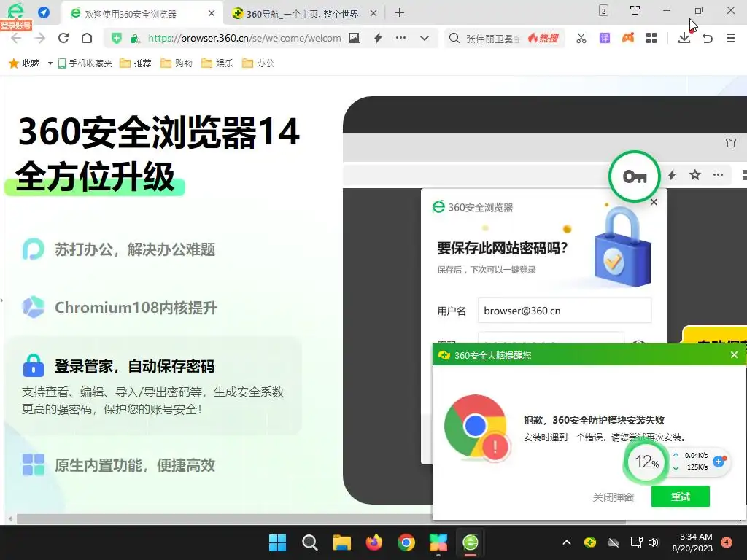This screenshot has width=747, height=560.
Task: Open the hamburger main menu
Action: coord(731,38)
